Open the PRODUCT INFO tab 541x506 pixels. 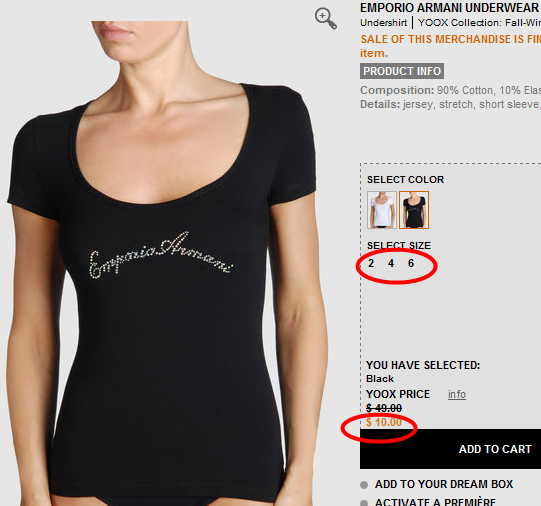(402, 71)
